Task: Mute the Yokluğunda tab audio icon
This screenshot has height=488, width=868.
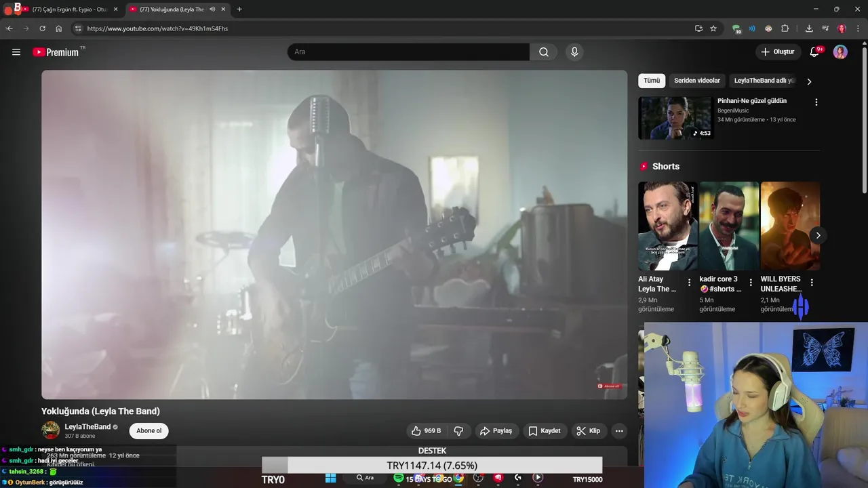Action: [212, 9]
